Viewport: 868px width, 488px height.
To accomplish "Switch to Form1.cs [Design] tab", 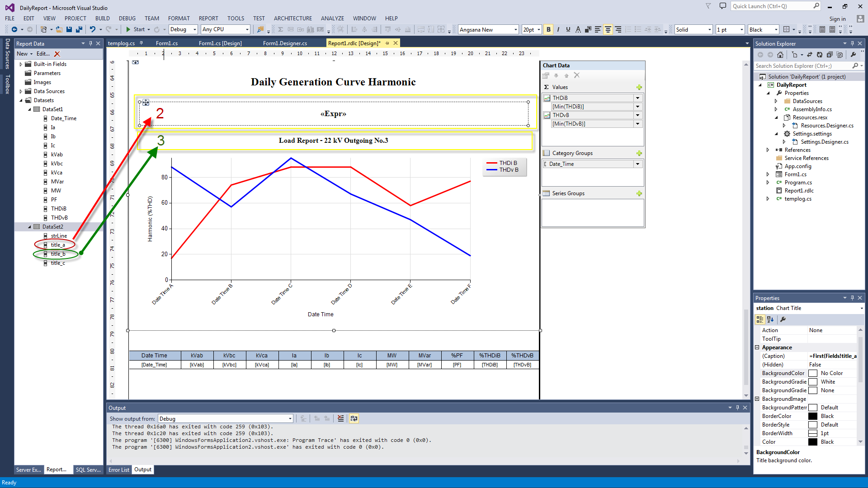I will click(x=220, y=43).
